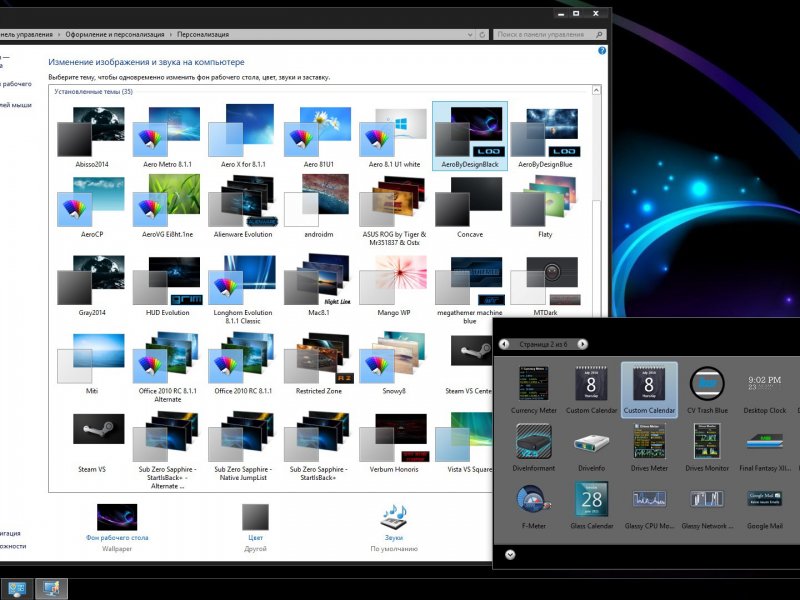Refresh the Control Panel address bar
This screenshot has width=800, height=600.
[482, 35]
